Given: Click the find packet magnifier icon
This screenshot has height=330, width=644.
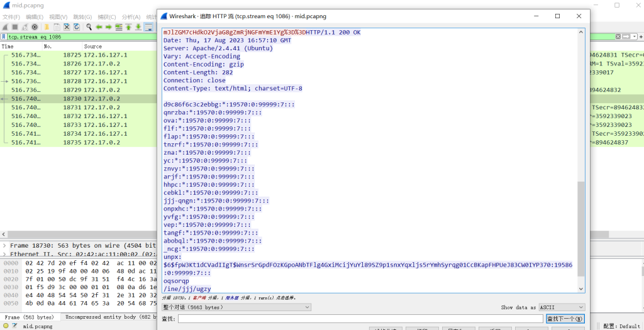Looking at the screenshot, I should coord(89,27).
